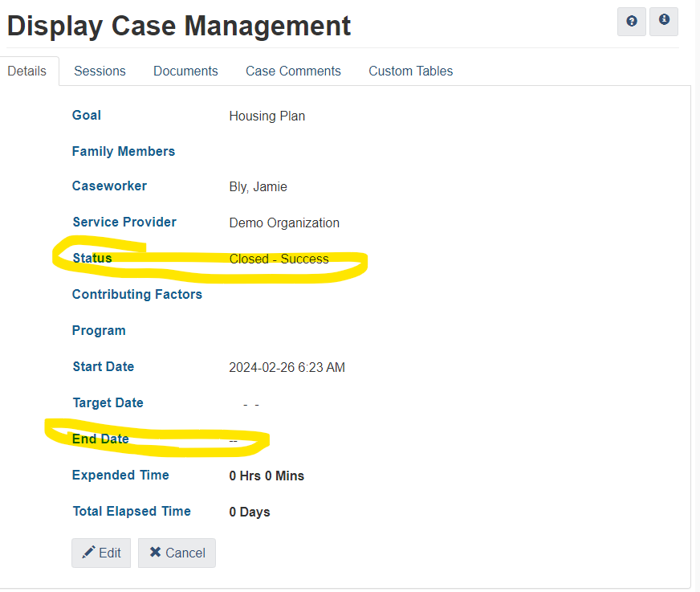
Task: Switch to the Sessions tab
Action: coord(100,71)
